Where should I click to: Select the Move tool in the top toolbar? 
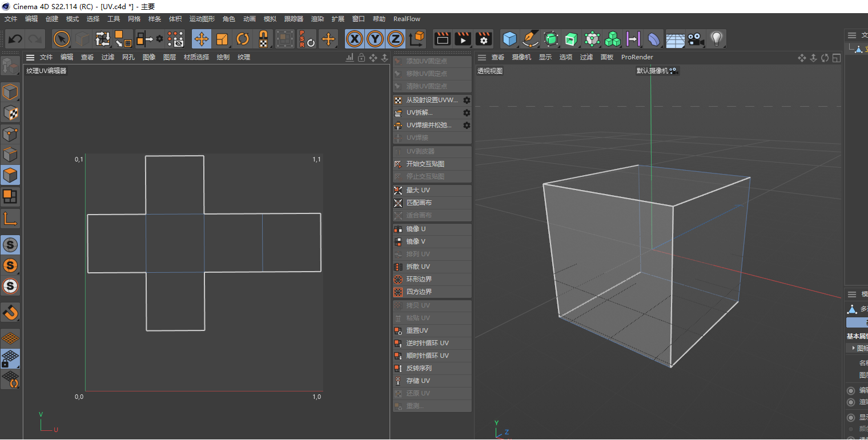pyautogui.click(x=203, y=39)
